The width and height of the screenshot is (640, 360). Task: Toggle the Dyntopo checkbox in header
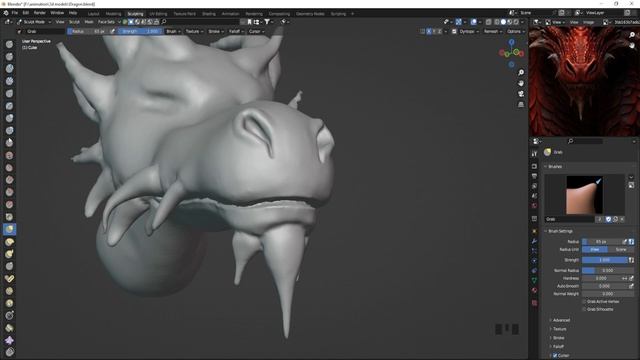coord(454,31)
